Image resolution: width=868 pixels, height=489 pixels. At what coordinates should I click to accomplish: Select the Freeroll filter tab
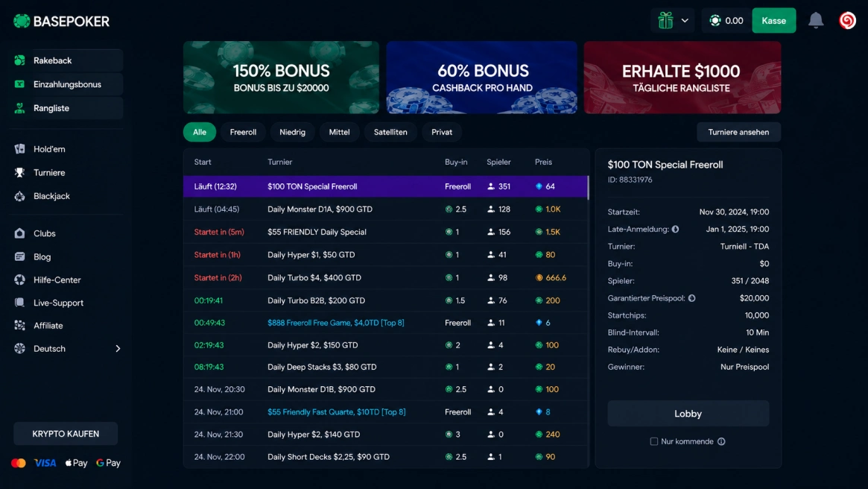tap(243, 133)
